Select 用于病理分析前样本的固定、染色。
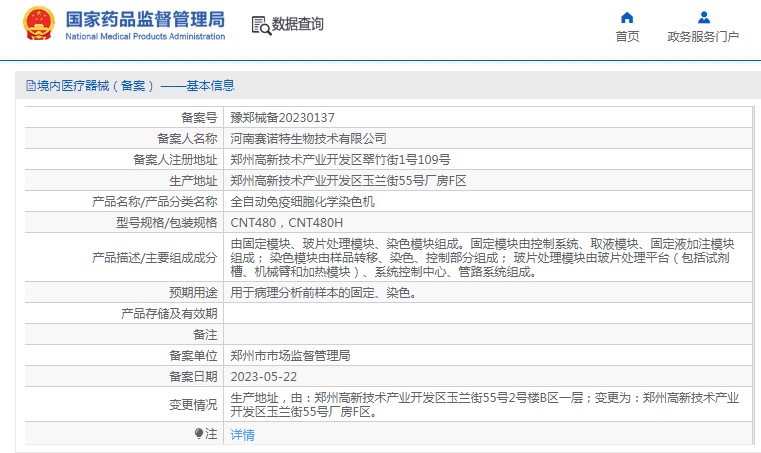This screenshot has width=761, height=453. pos(323,292)
